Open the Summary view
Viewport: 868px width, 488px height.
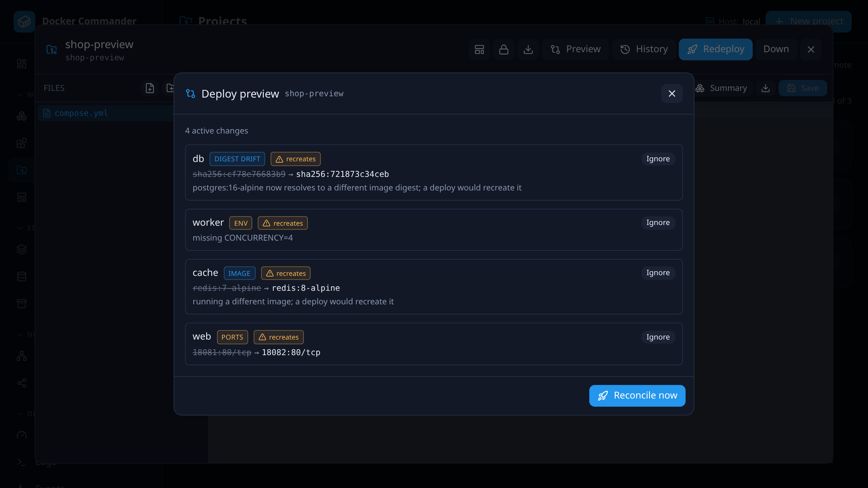tap(722, 88)
